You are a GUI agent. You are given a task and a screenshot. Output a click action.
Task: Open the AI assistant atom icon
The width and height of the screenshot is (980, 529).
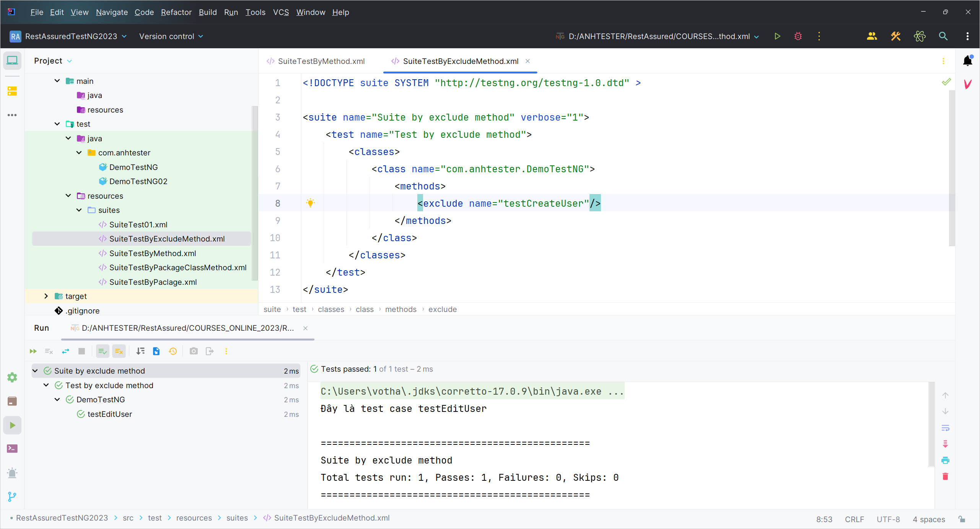click(x=920, y=36)
